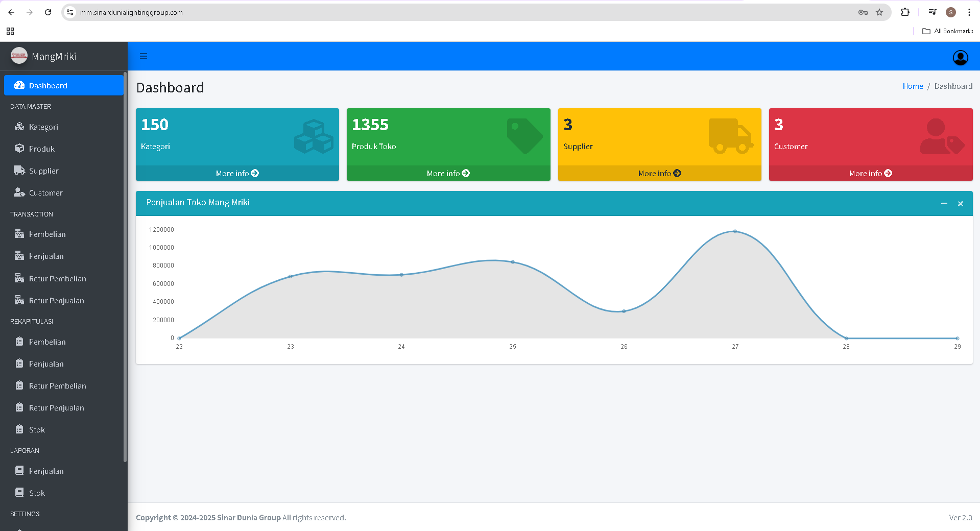Open Kategori in Data Master menu
The image size is (980, 531).
pos(64,127)
